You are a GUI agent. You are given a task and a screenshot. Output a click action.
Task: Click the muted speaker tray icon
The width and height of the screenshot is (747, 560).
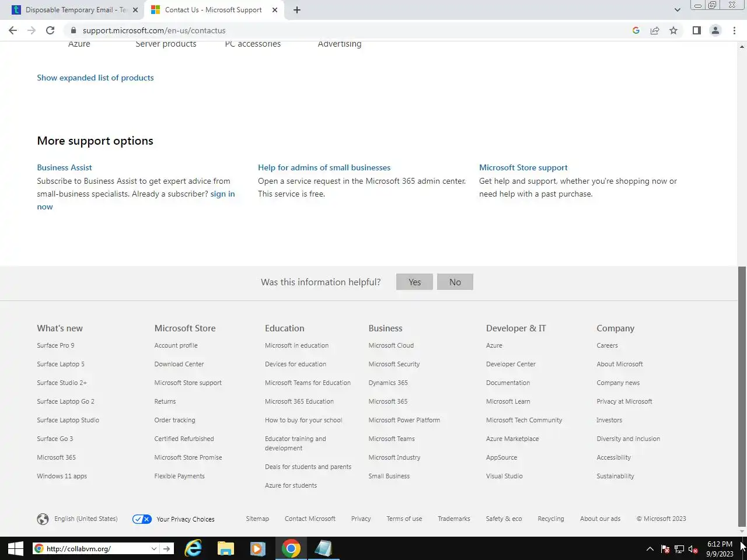point(693,549)
